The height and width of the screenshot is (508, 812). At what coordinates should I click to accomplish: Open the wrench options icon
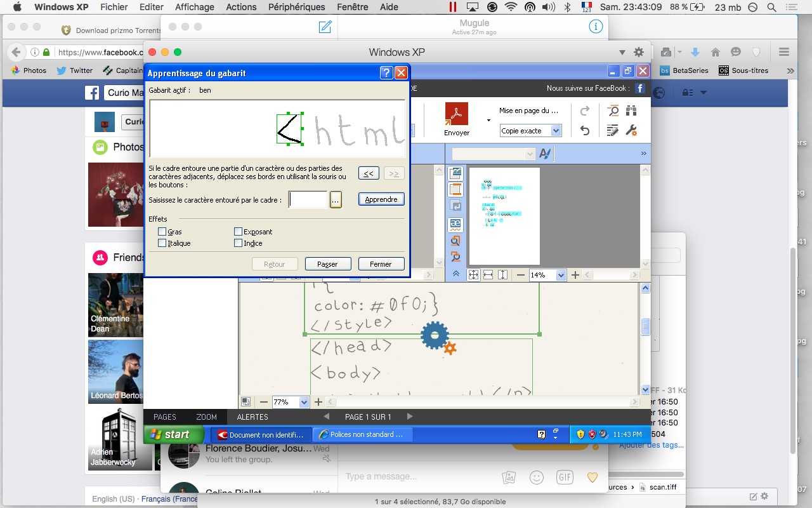[x=631, y=130]
